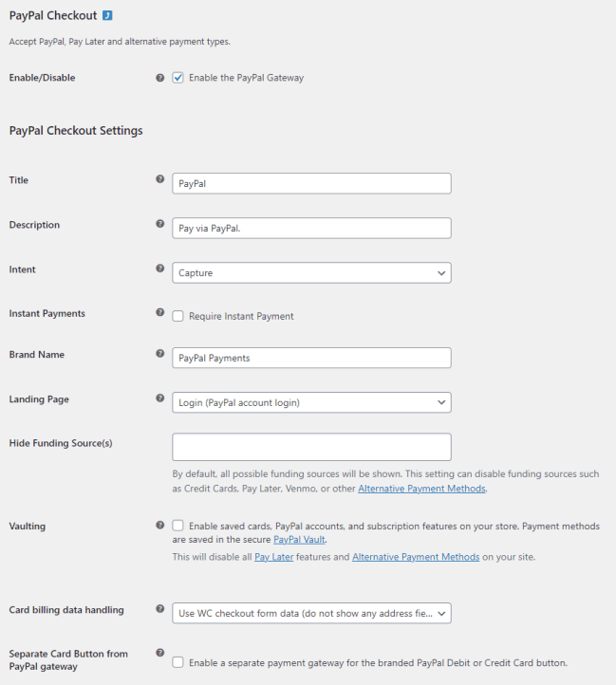This screenshot has width=616, height=685.
Task: Open the Intent dropdown showing Capture
Action: 311,273
